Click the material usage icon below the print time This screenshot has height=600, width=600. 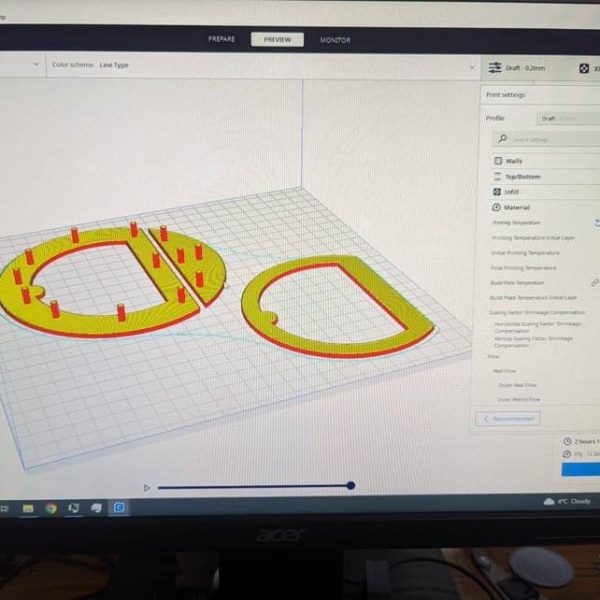567,454
